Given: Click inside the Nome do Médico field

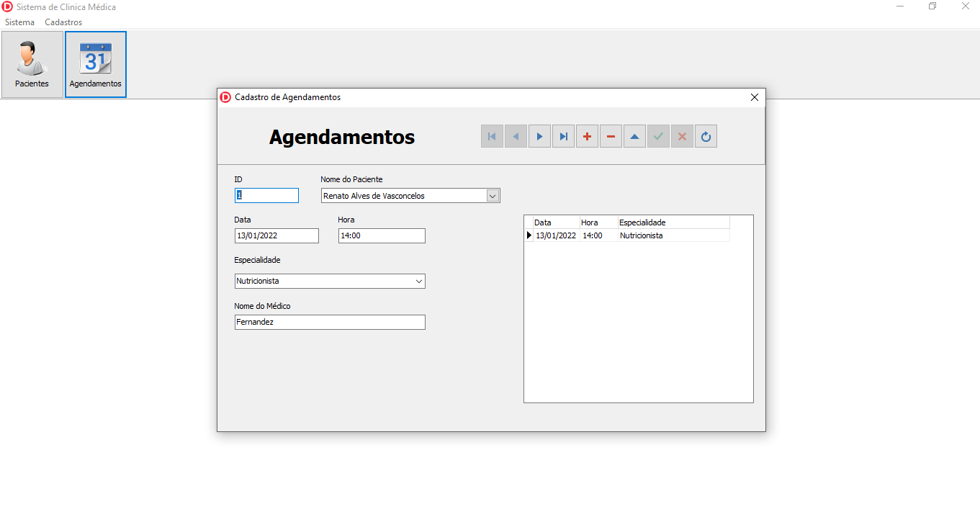Looking at the screenshot, I should click(x=329, y=322).
